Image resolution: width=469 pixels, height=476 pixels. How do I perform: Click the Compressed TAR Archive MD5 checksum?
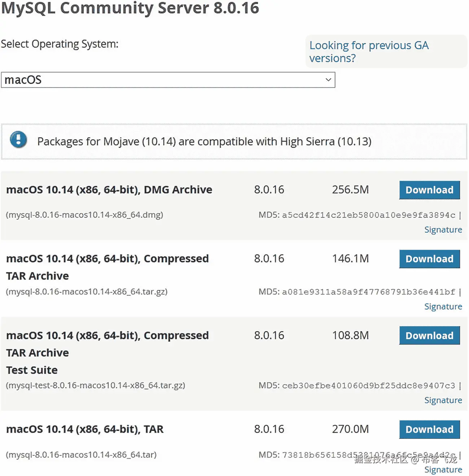[x=368, y=292]
